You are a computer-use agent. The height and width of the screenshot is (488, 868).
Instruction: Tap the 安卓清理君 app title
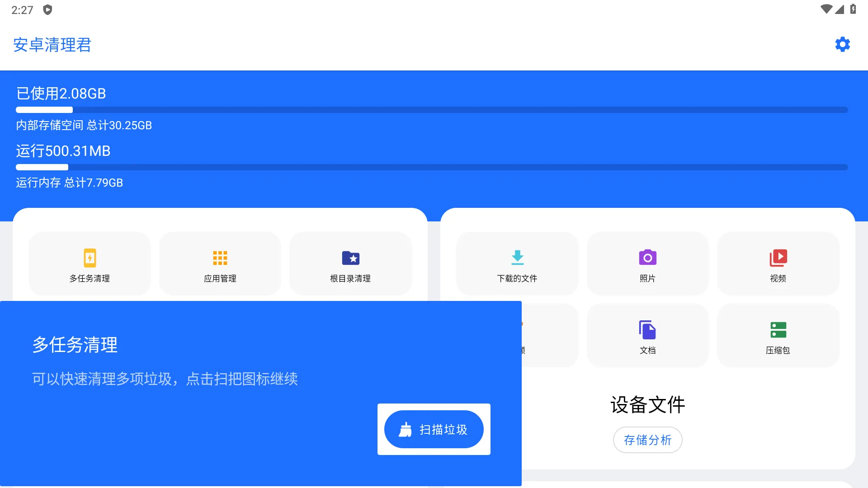(x=52, y=45)
